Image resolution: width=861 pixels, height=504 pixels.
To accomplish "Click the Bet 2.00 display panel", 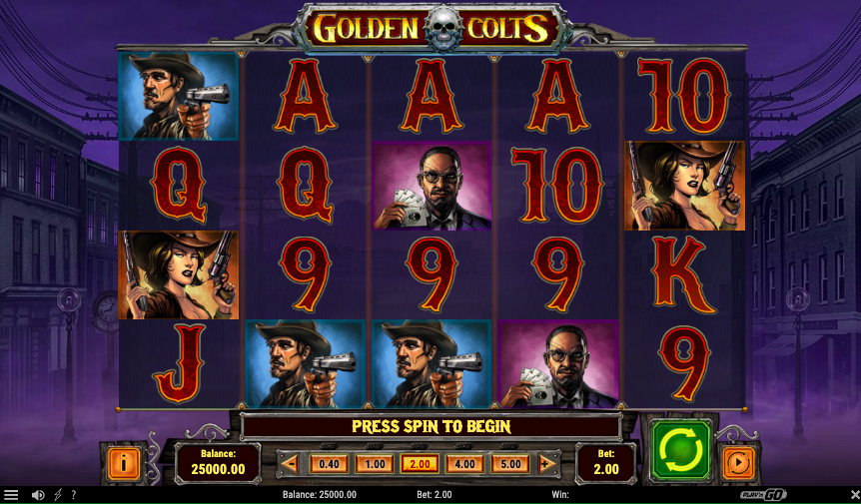I will tap(605, 462).
